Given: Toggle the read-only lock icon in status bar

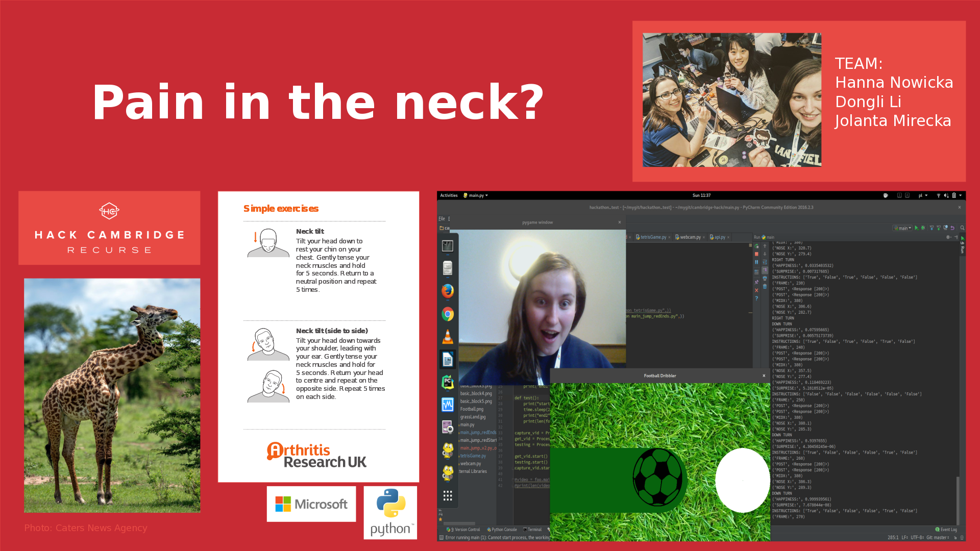Looking at the screenshot, I should pyautogui.click(x=955, y=538).
